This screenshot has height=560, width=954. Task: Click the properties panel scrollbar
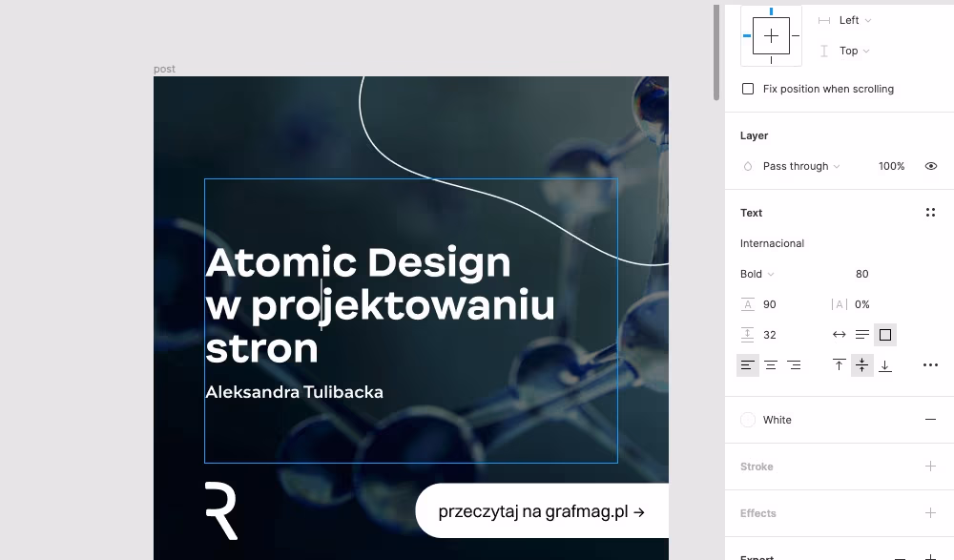tap(716, 52)
